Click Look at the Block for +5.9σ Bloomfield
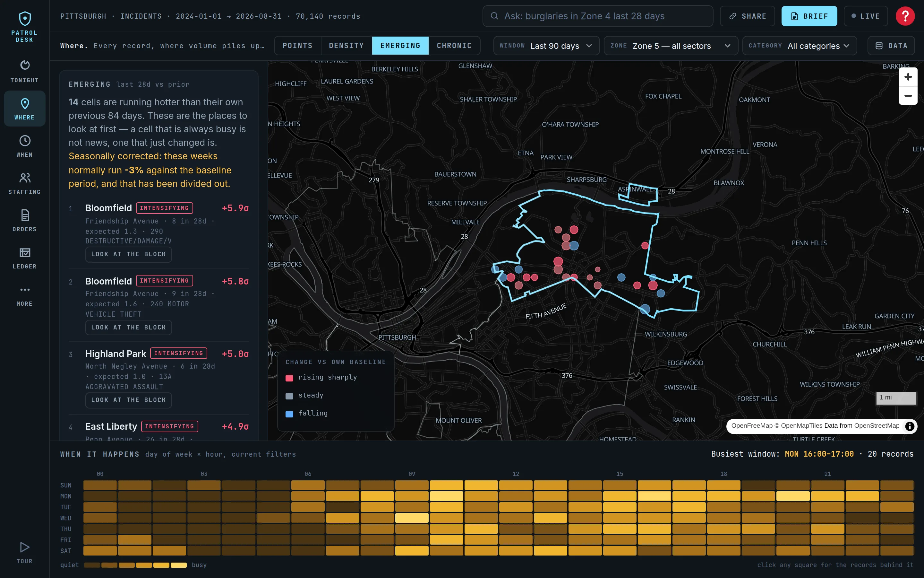This screenshot has width=924, height=578. (x=128, y=254)
